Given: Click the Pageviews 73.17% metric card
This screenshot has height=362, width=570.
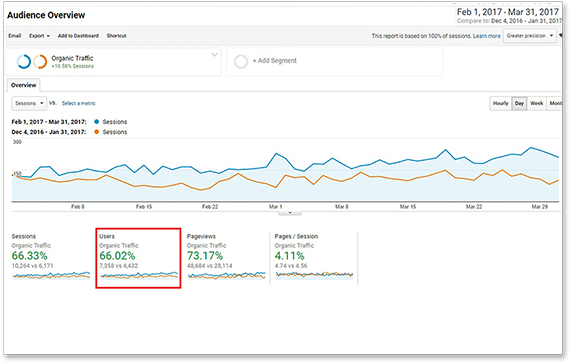Looking at the screenshot, I should (x=226, y=257).
